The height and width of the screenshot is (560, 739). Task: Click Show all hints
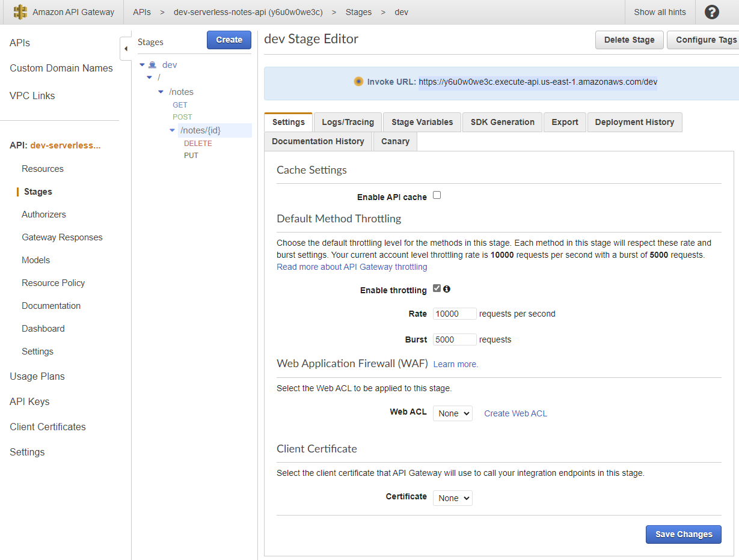click(660, 12)
